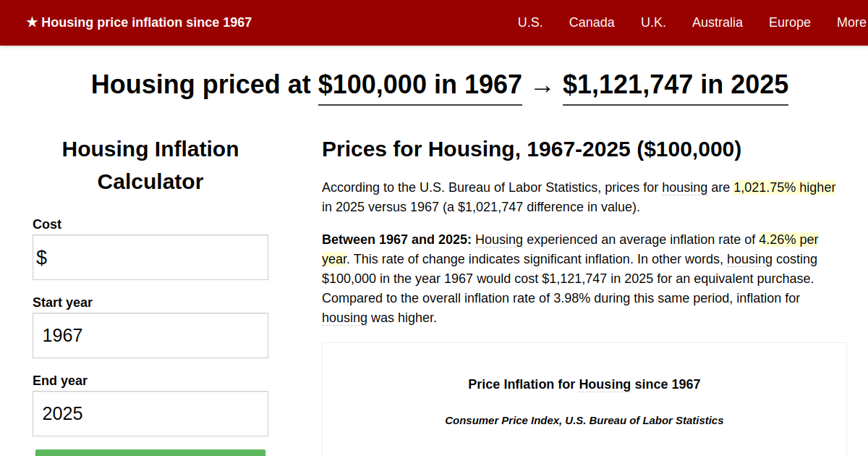Open the More navigation menu
The image size is (868, 456).
851,22
